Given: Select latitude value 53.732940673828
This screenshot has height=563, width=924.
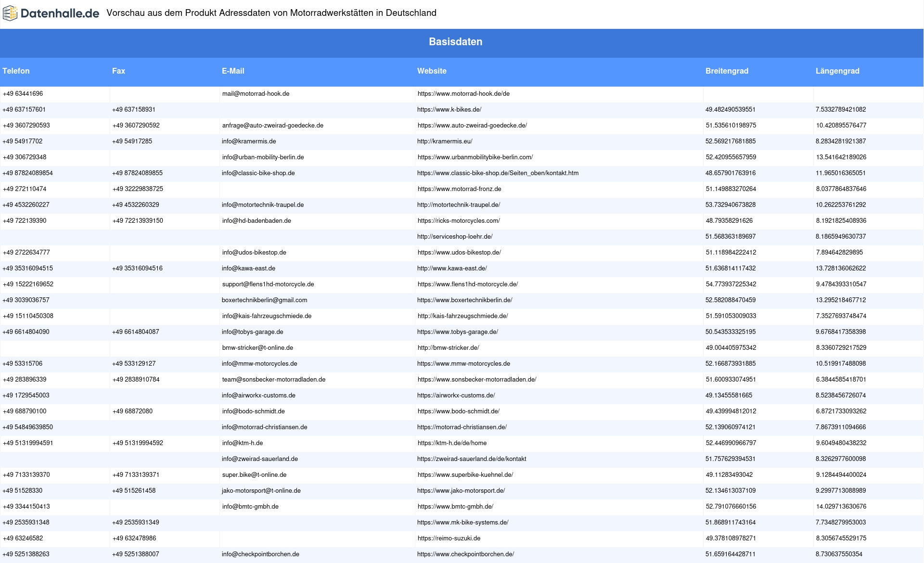Looking at the screenshot, I should (731, 205).
